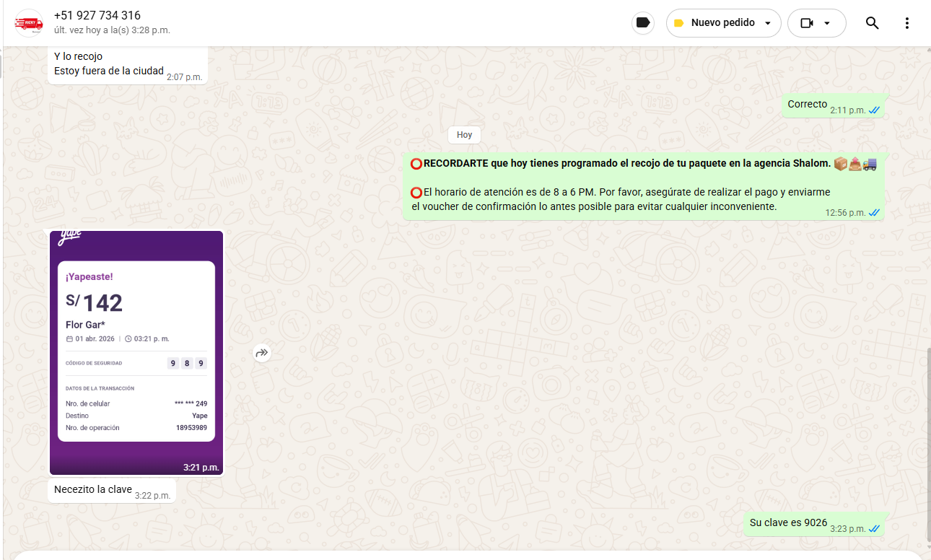
Task: Click the yellow label icon beside Nuevo pedido
Action: click(678, 23)
